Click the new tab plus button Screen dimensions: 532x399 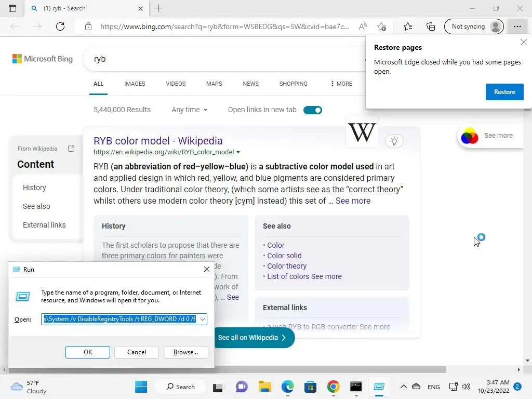(x=158, y=8)
